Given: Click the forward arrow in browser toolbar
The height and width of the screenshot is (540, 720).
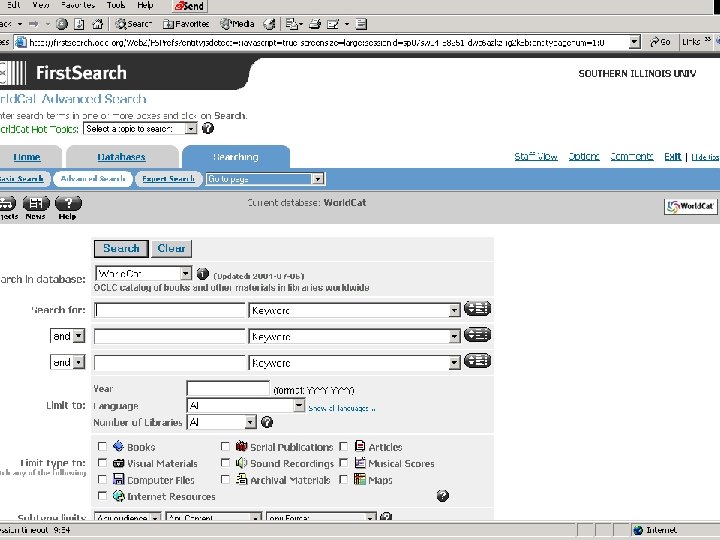Looking at the screenshot, I should (x=34, y=24).
